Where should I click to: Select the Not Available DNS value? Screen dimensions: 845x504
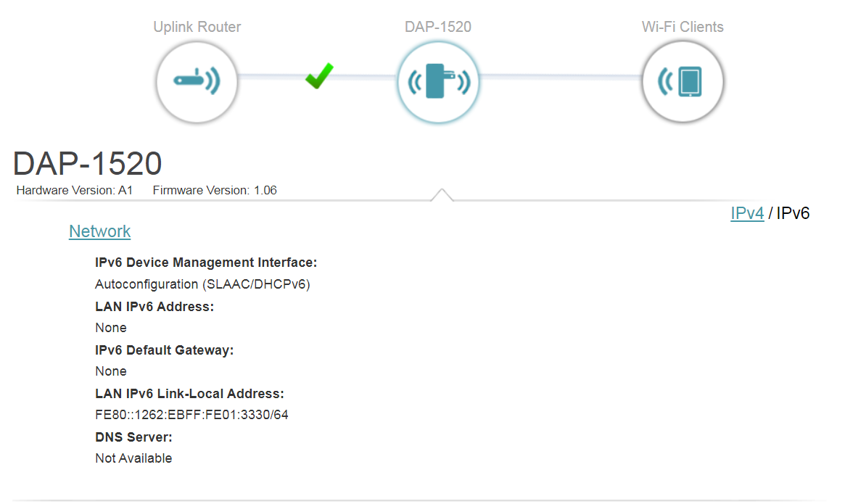pos(133,458)
